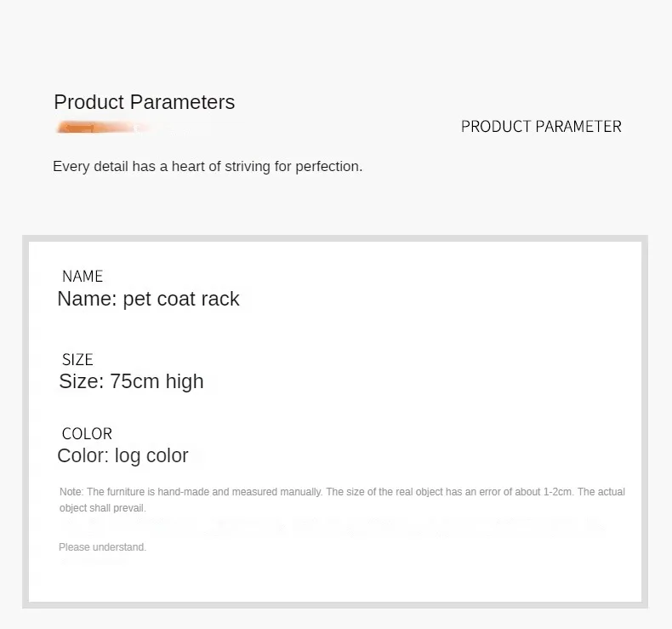672x629 pixels.
Task: Click 'pet coat rack' product name
Action: [181, 299]
